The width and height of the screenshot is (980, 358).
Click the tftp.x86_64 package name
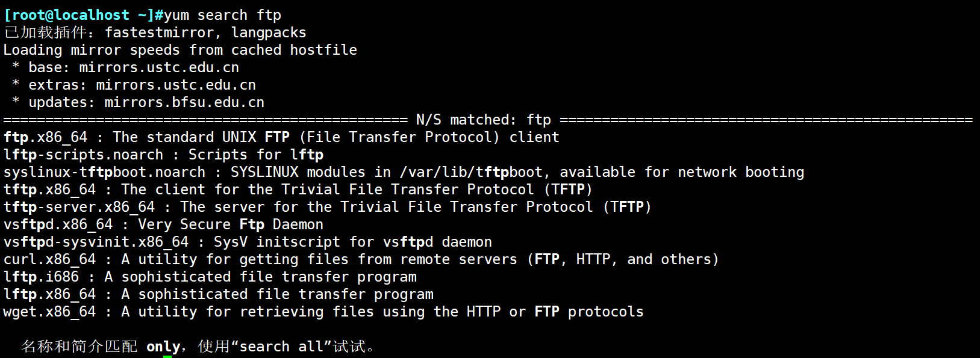(50, 190)
